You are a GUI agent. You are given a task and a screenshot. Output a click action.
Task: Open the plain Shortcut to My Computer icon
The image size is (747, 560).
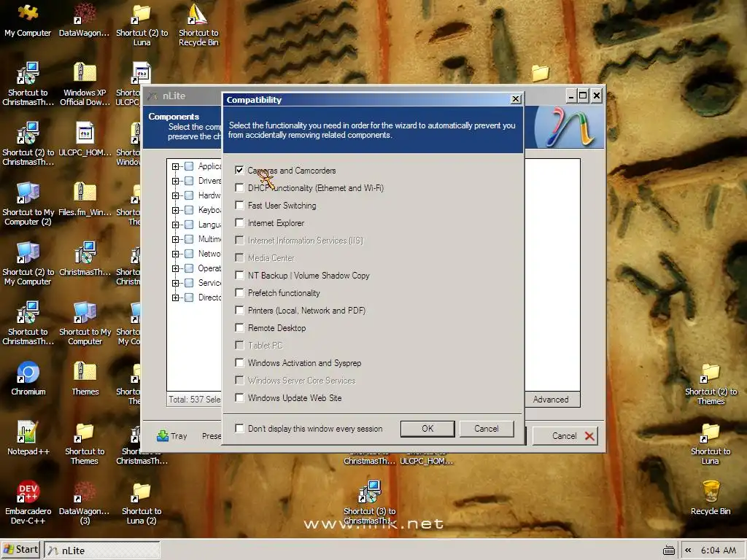coord(85,323)
